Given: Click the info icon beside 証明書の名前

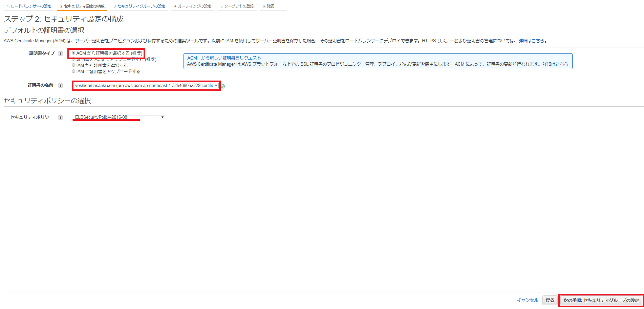Looking at the screenshot, I should tap(61, 86).
